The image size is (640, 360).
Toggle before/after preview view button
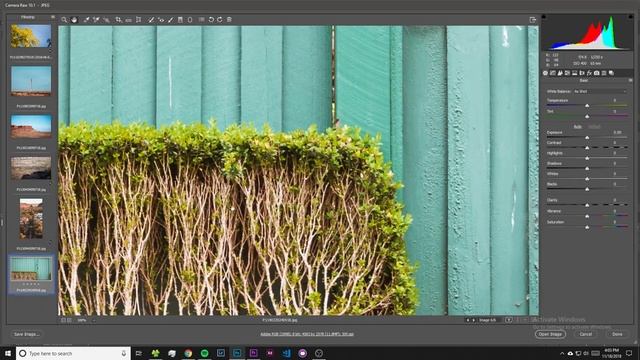[509, 320]
